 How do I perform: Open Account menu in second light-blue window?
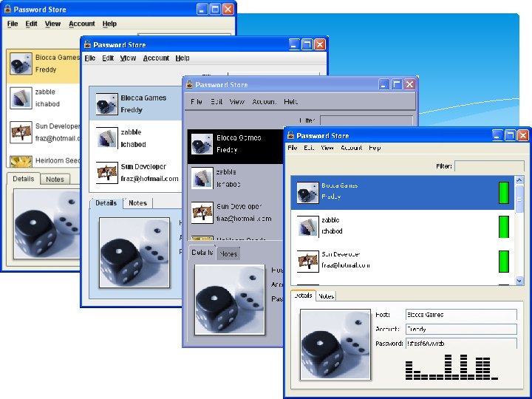point(156,58)
